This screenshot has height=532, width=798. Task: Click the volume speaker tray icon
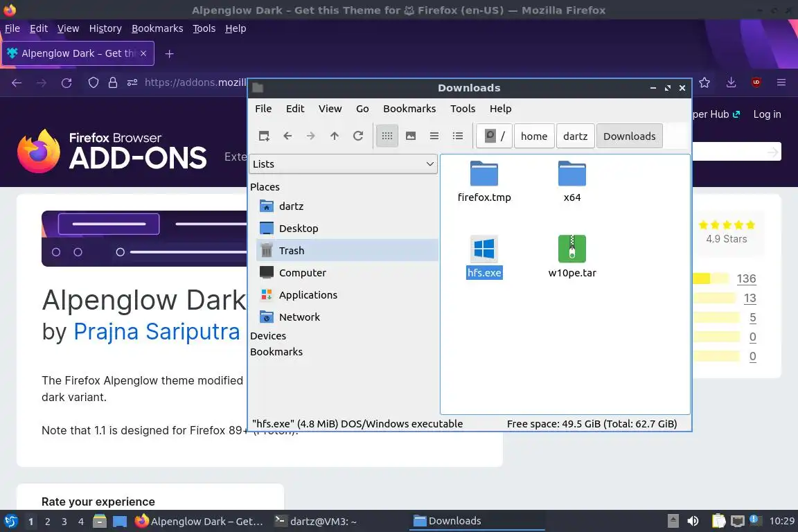point(693,521)
